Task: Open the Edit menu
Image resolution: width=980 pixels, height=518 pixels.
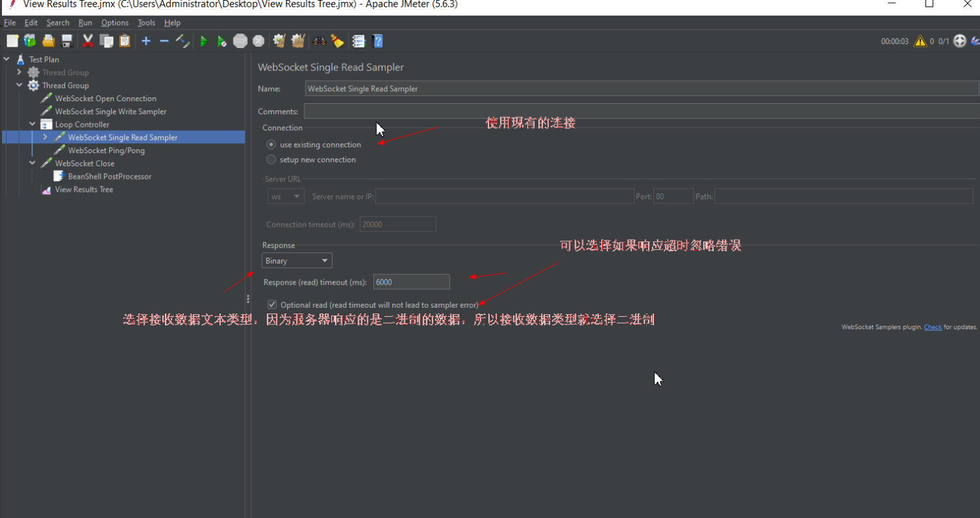Action: click(x=31, y=22)
